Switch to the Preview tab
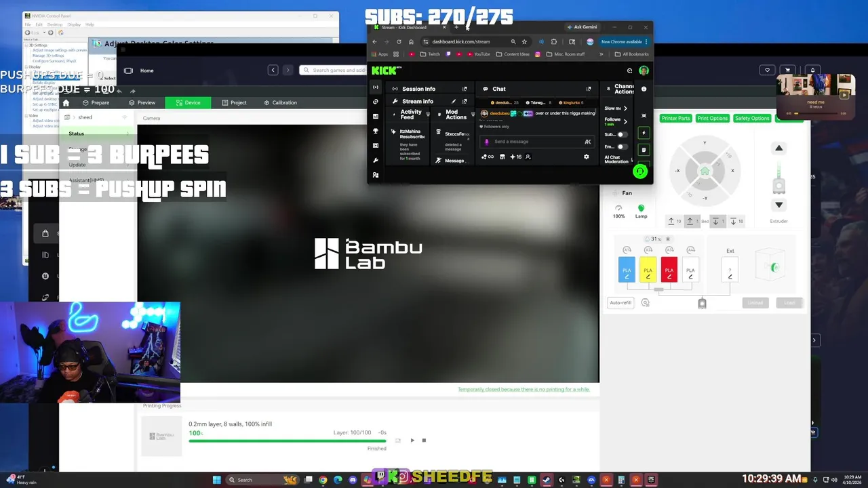Image resolution: width=868 pixels, height=488 pixels. (x=142, y=102)
